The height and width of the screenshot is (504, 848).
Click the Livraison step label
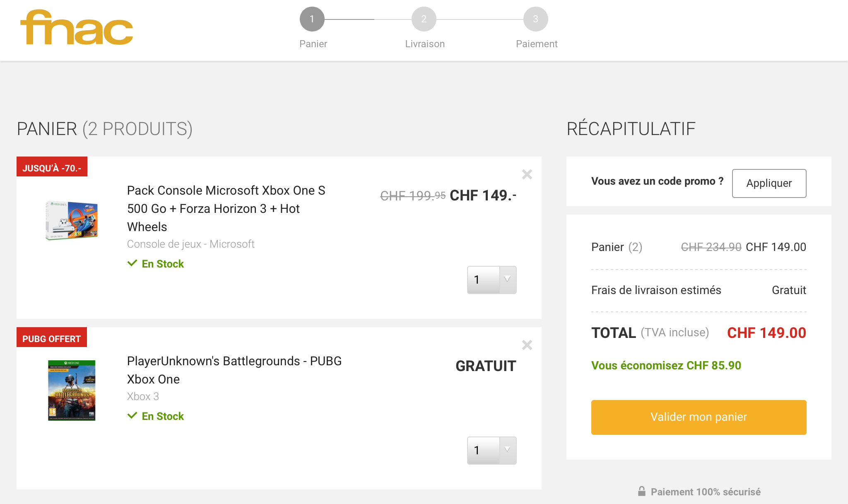[424, 44]
